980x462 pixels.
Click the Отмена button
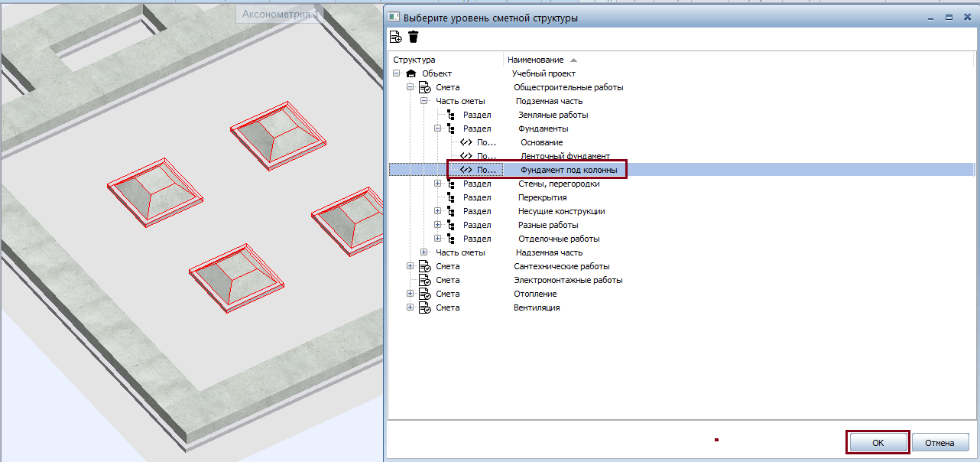click(940, 442)
